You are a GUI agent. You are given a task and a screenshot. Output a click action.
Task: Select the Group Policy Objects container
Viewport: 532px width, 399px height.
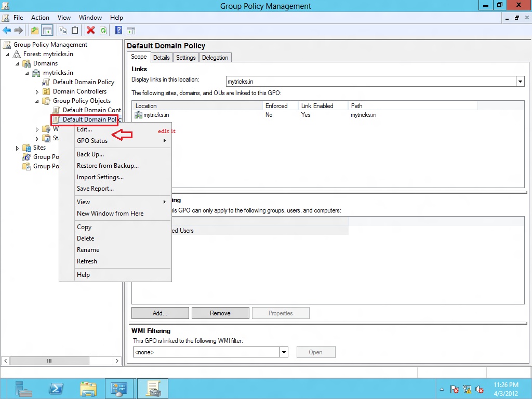pos(82,101)
